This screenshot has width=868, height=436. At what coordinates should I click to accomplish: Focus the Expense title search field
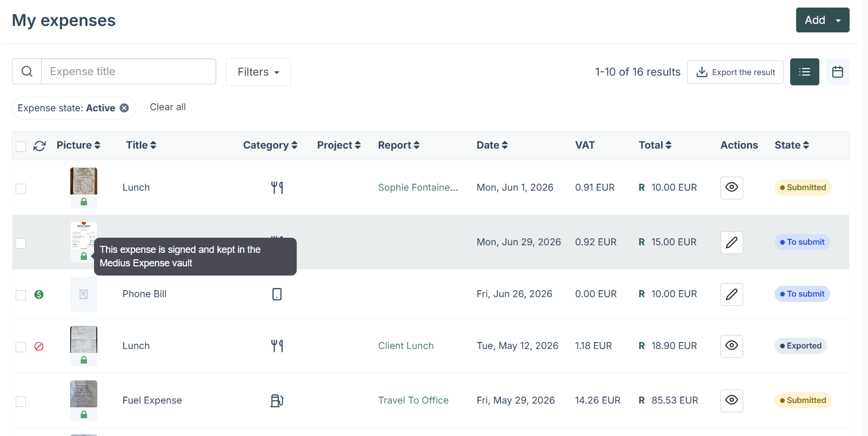[x=129, y=71]
